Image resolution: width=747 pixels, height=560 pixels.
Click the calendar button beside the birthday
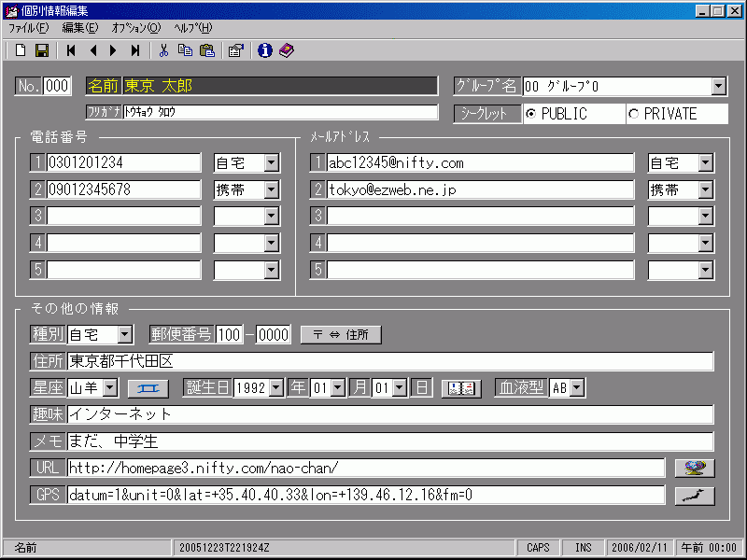coord(461,388)
